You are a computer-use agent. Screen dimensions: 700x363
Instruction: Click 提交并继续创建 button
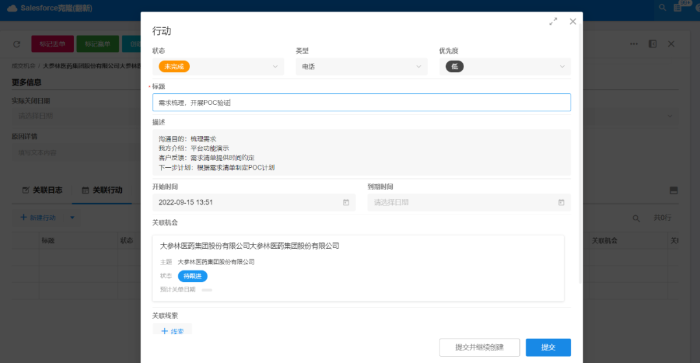[x=479, y=347]
